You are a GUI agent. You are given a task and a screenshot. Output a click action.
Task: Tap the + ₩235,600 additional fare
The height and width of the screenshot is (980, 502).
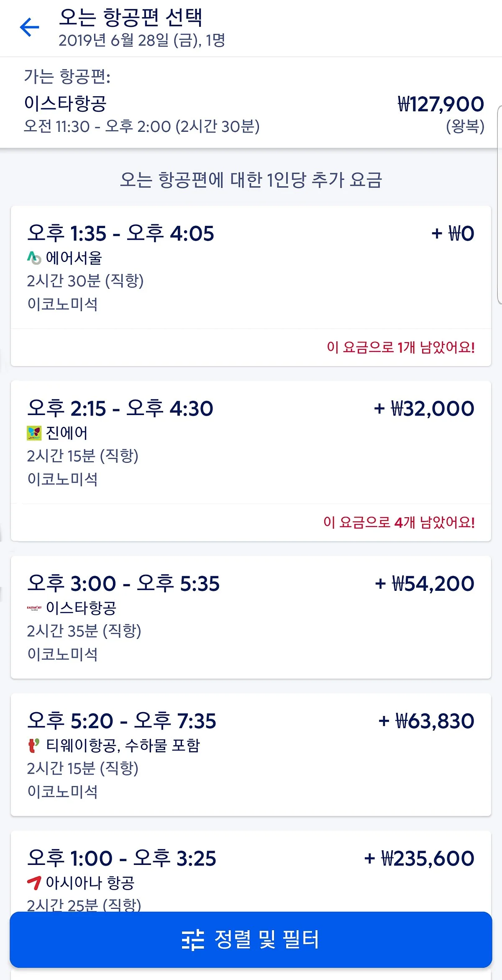point(419,858)
